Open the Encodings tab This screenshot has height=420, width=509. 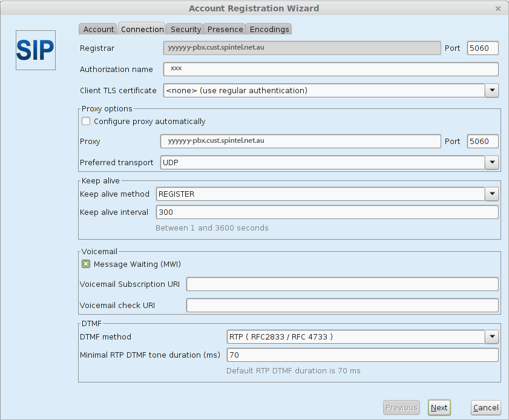pyautogui.click(x=269, y=29)
